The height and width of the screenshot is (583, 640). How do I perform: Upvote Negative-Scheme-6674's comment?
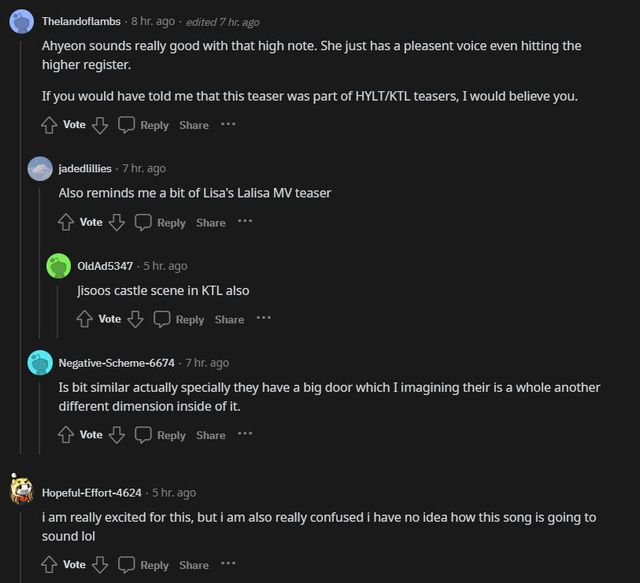pos(66,435)
